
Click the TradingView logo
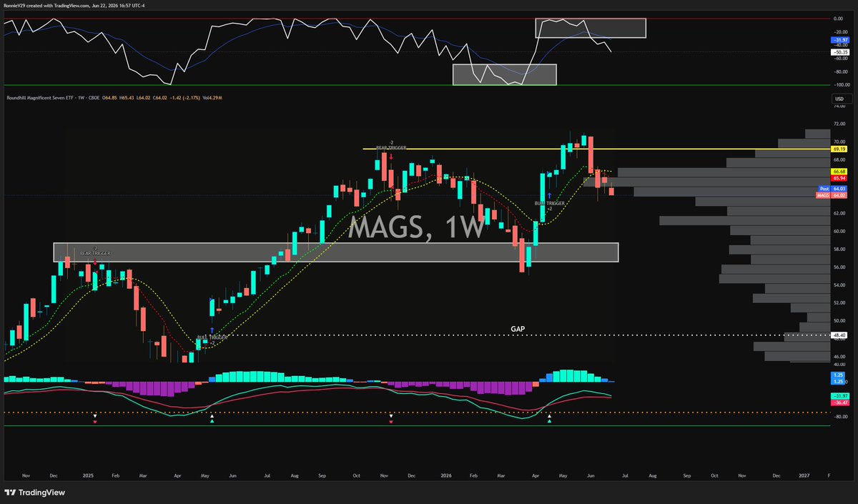(x=34, y=493)
